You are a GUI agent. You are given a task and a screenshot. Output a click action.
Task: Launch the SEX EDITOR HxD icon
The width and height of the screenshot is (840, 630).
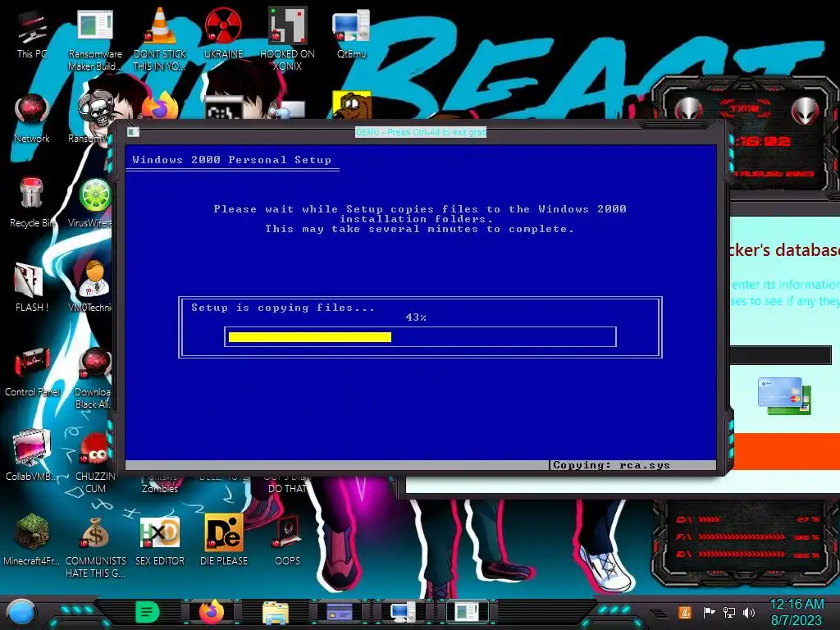coord(160,541)
